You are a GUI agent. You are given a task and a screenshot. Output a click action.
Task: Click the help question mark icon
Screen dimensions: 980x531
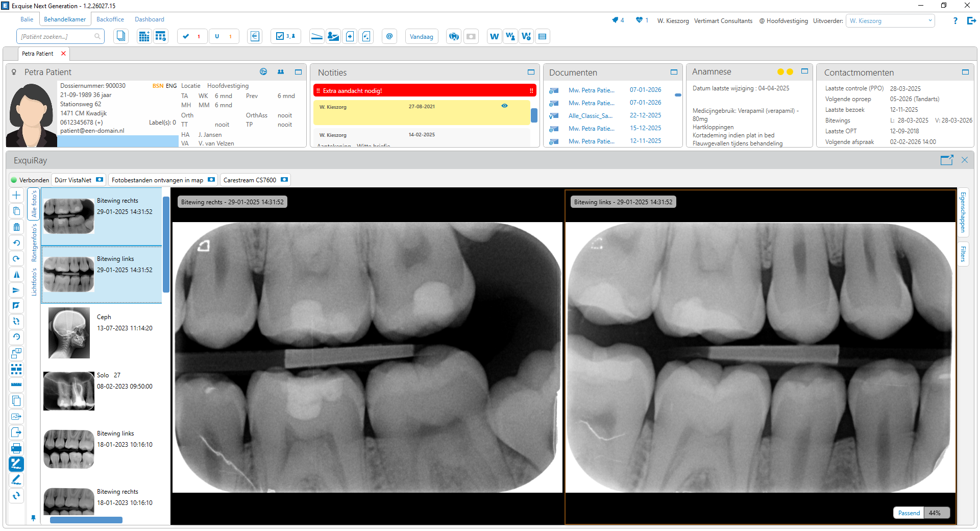pyautogui.click(x=955, y=21)
